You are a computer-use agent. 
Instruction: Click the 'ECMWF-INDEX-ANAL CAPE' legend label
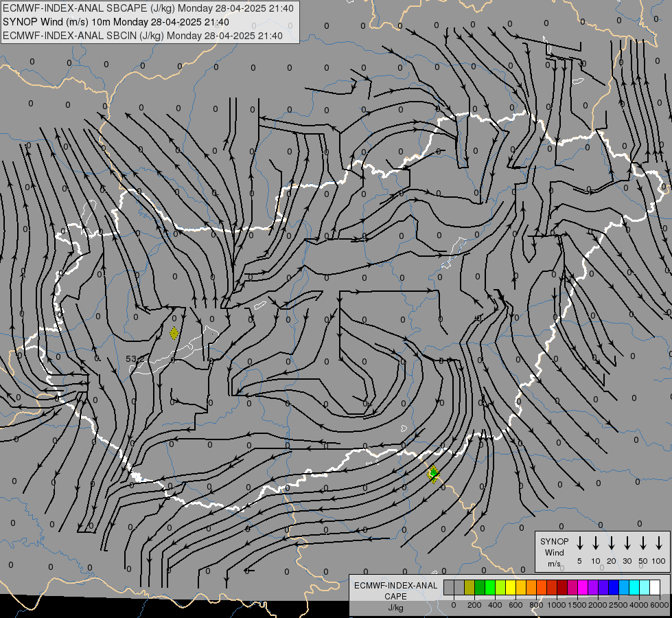coord(395,591)
